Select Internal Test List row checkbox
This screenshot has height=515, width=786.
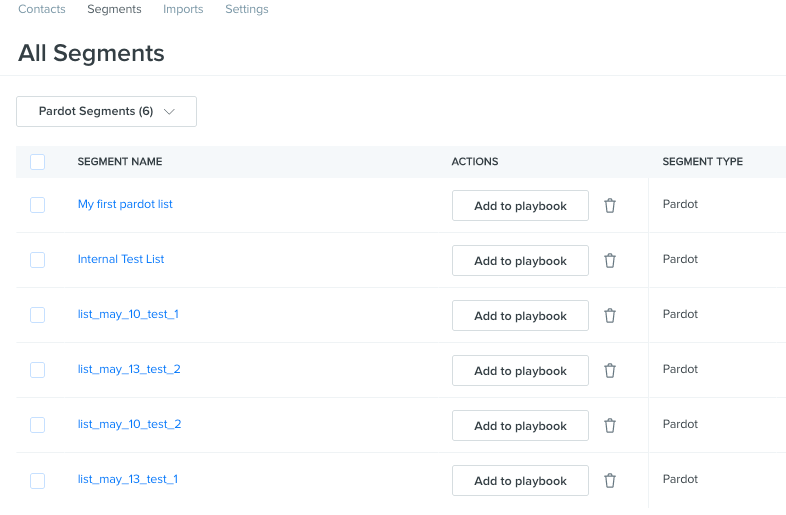tap(38, 260)
